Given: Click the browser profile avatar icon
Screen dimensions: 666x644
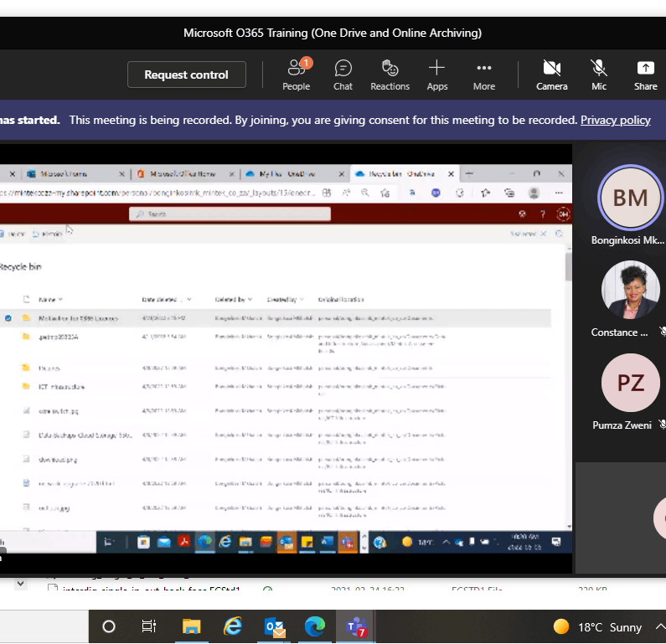Looking at the screenshot, I should tap(534, 193).
